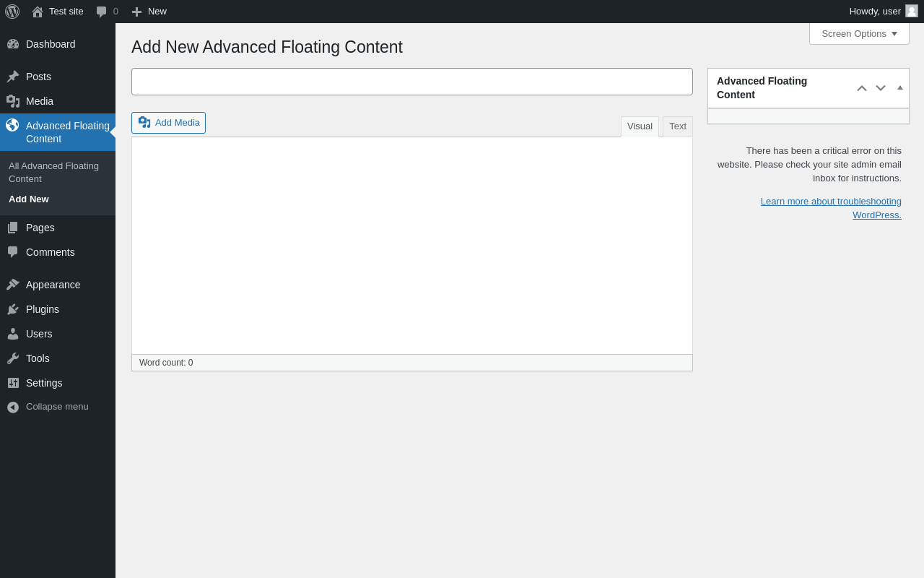The height and width of the screenshot is (578, 924).
Task: Open Comments sidebar menu label
Action: [x=51, y=252]
